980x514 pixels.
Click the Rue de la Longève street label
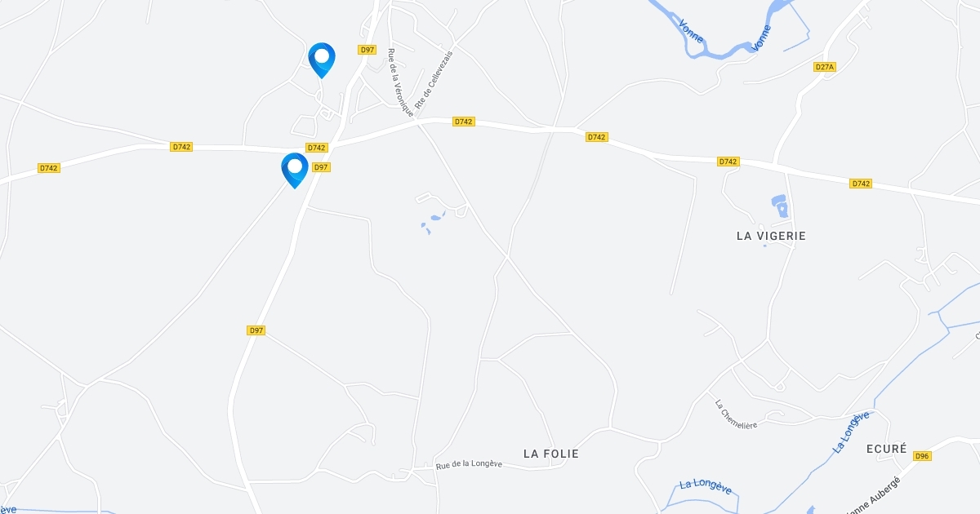(x=469, y=465)
